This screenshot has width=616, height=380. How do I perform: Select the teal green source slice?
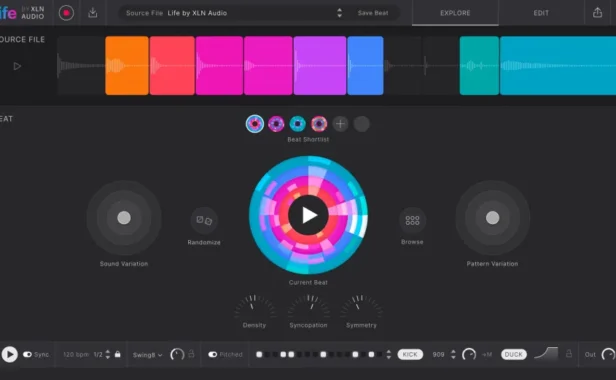click(x=479, y=65)
